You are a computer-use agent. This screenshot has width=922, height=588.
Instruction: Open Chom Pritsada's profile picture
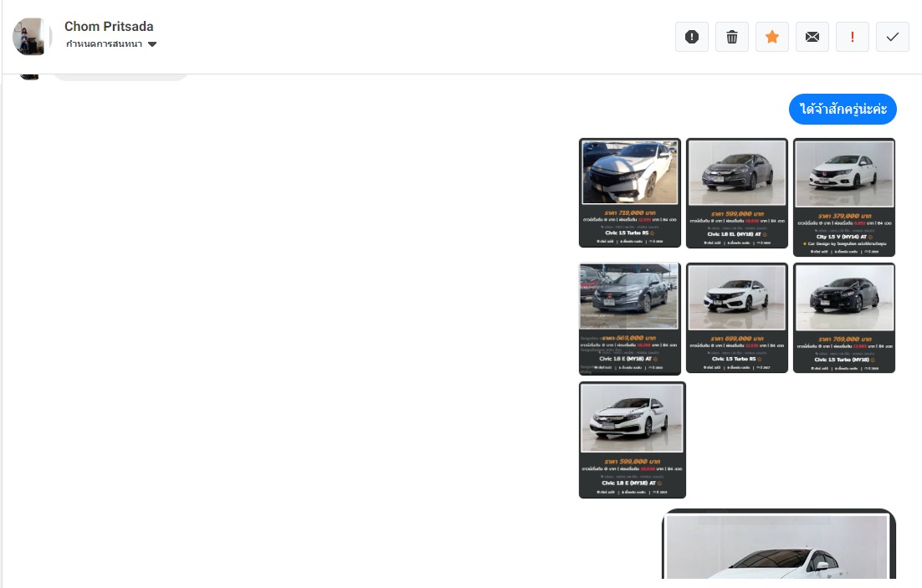coord(32,37)
